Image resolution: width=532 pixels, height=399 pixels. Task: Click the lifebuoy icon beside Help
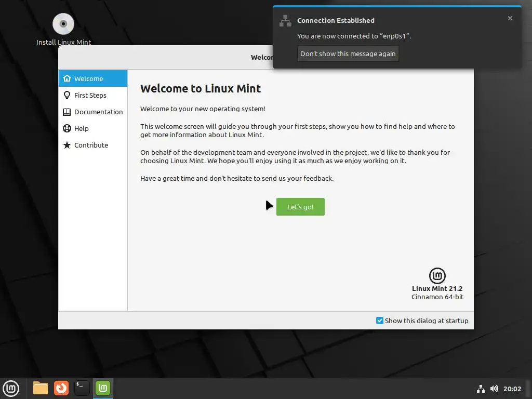tap(67, 128)
